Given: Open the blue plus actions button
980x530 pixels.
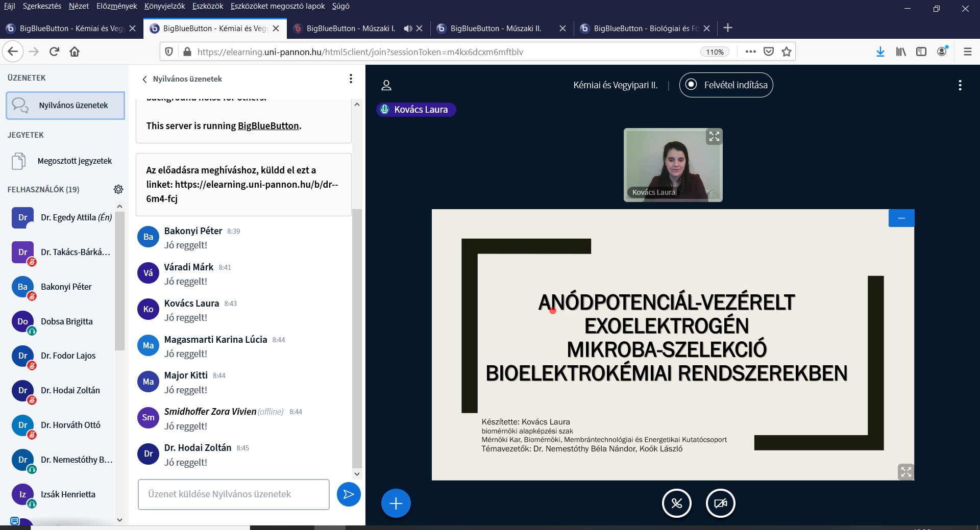Looking at the screenshot, I should click(396, 503).
